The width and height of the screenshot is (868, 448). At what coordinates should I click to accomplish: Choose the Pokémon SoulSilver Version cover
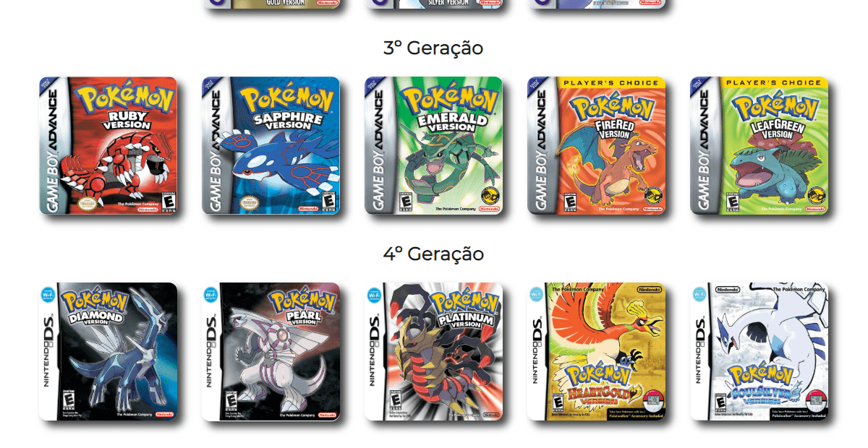759,352
